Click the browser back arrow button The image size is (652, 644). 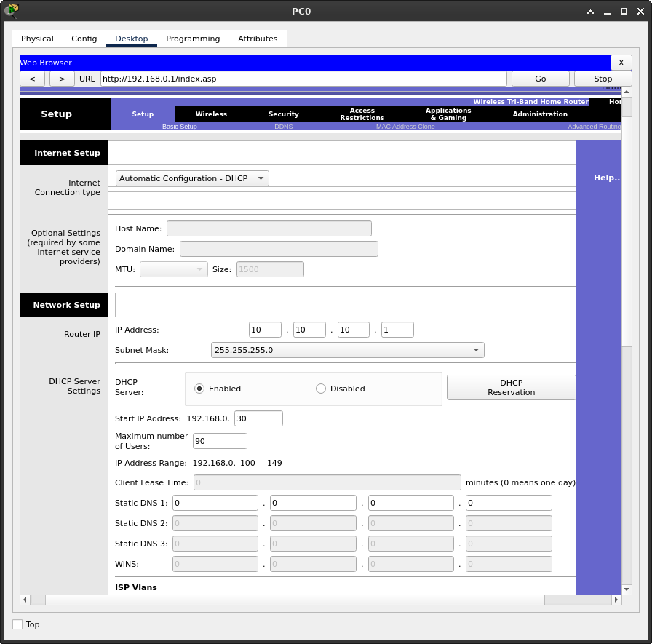coord(32,79)
